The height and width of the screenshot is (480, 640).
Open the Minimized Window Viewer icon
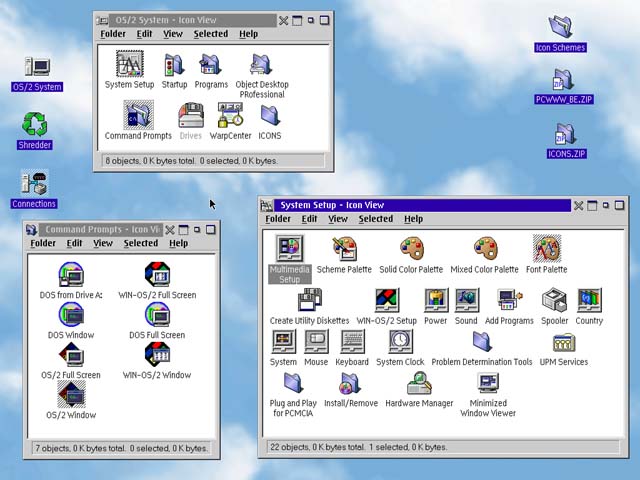point(488,383)
